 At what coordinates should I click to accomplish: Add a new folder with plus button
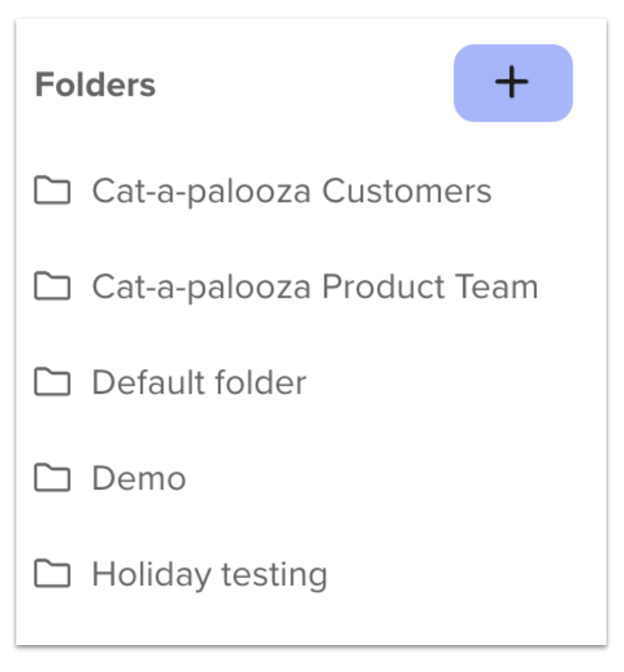513,83
